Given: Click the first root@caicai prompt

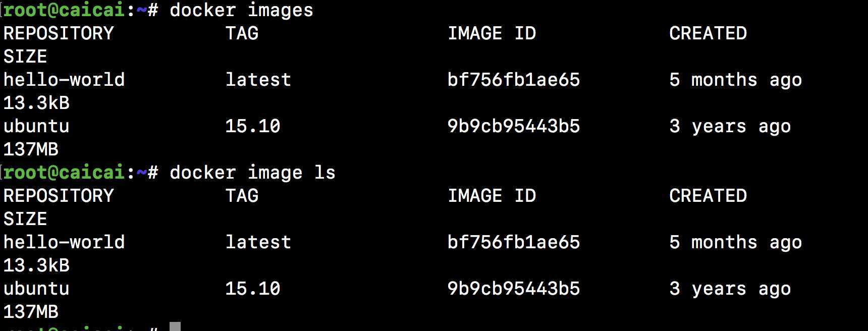Looking at the screenshot, I should point(64,11).
